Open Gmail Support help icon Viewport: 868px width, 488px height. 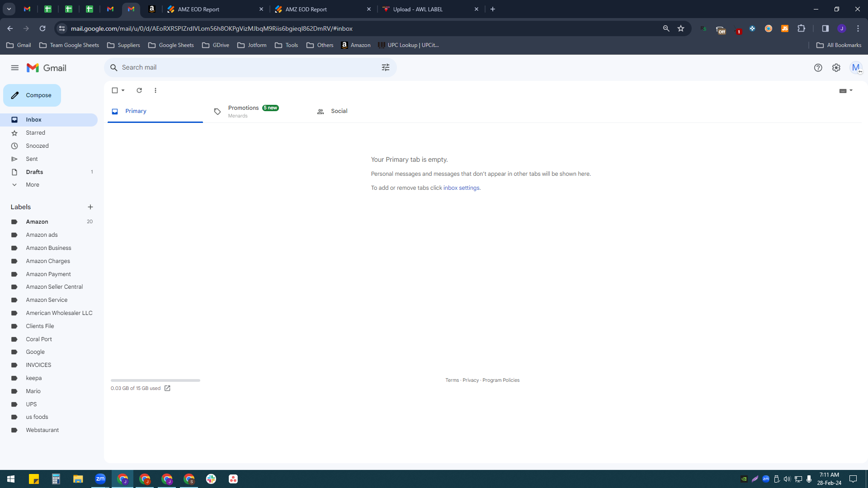pyautogui.click(x=818, y=68)
